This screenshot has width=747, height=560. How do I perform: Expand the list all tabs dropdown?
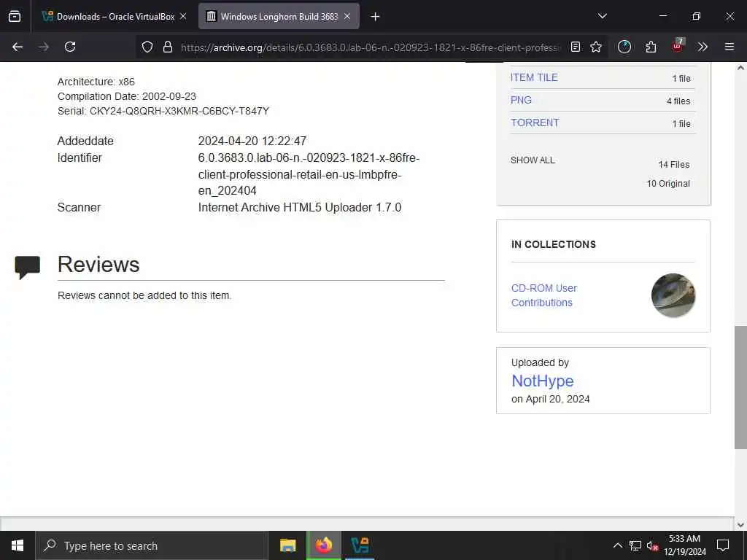coord(602,16)
